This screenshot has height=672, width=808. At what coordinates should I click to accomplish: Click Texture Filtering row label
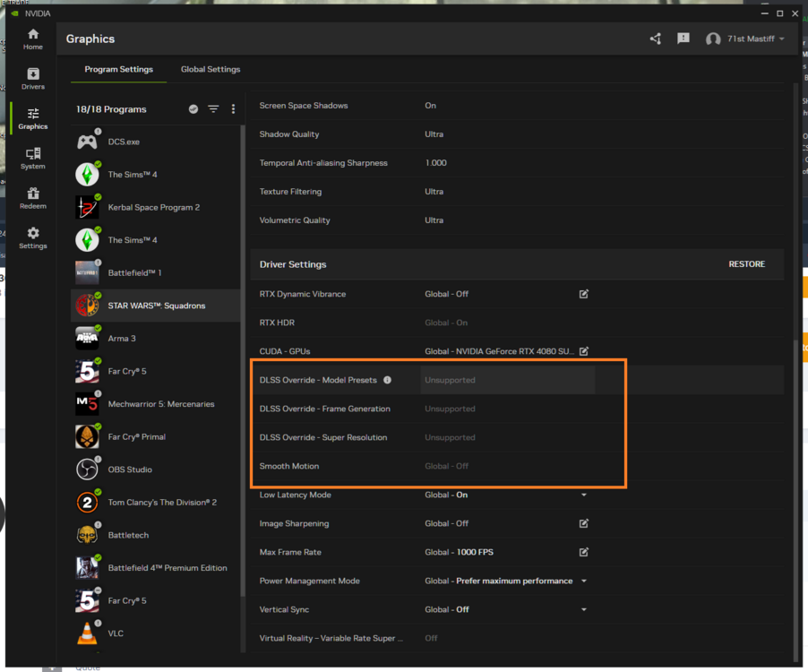290,191
